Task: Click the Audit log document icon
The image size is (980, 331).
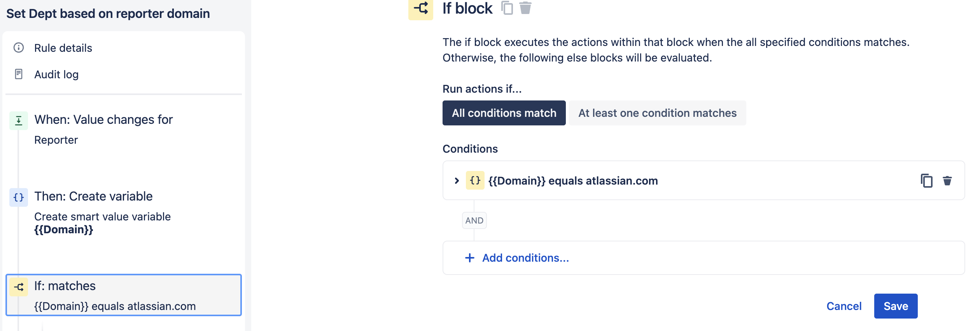Action: 19,74
